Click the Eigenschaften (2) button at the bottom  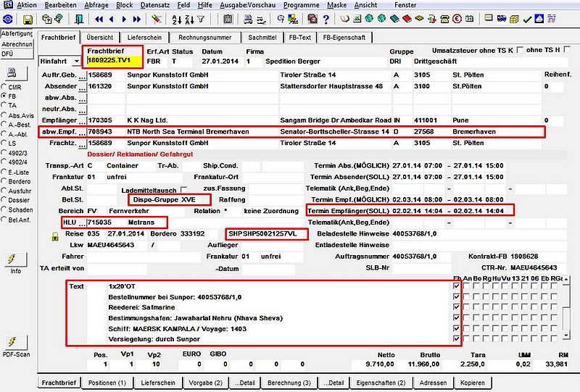[381, 383]
